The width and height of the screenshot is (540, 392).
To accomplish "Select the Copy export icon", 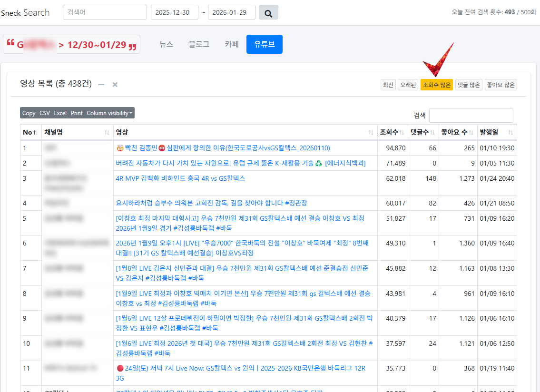I will tap(28, 113).
